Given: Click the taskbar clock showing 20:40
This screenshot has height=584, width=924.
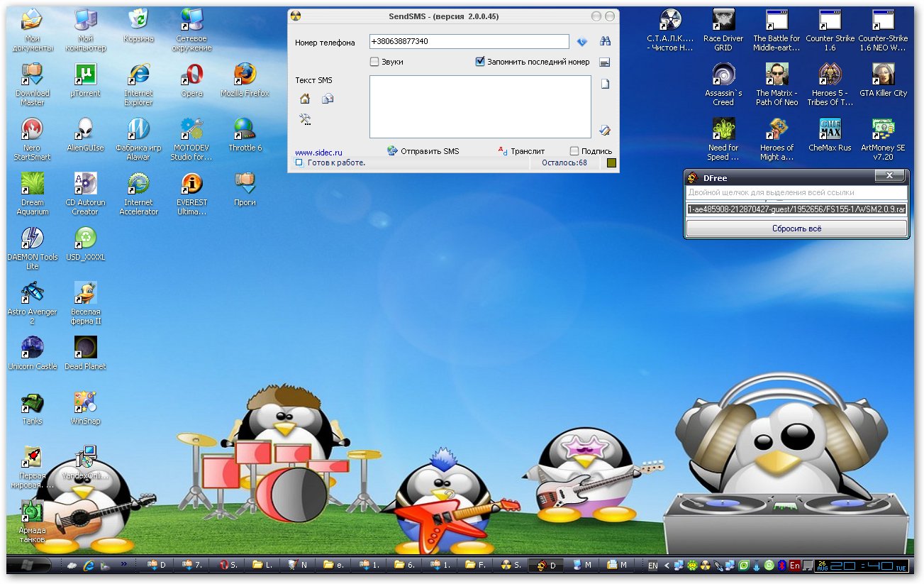Looking at the screenshot, I should pyautogui.click(x=862, y=566).
